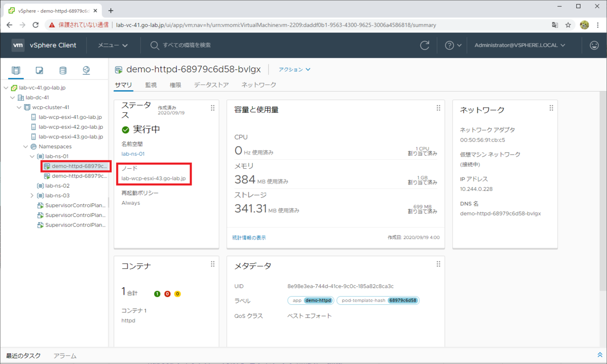Select the Hosts and Clusters inventory icon
The image size is (607, 364).
pyautogui.click(x=15, y=70)
